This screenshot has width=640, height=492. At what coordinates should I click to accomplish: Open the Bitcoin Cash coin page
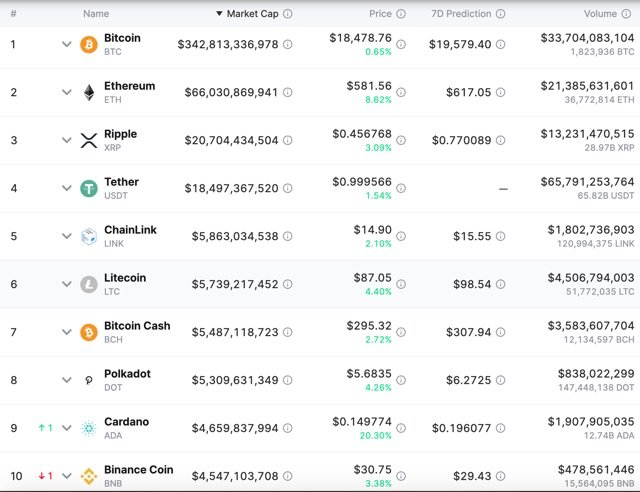coord(137,326)
